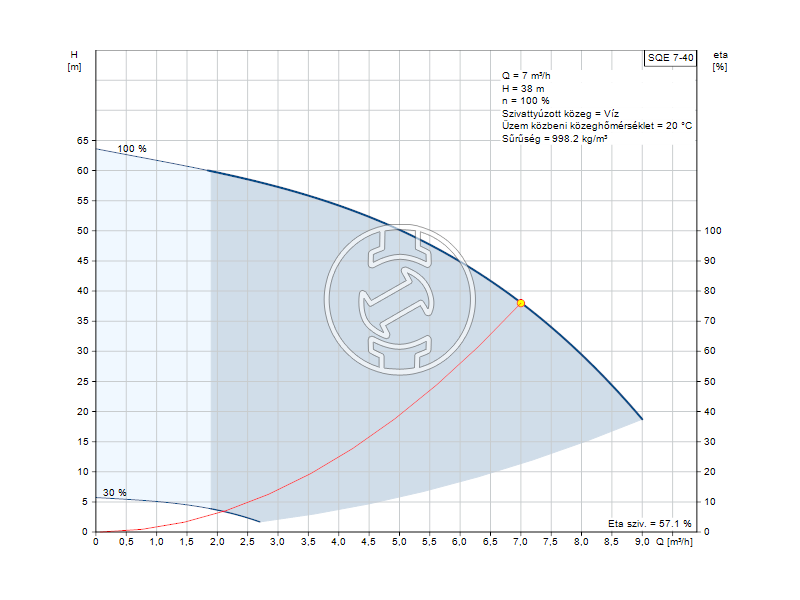Click the SQE 7-40 model label

[672, 56]
